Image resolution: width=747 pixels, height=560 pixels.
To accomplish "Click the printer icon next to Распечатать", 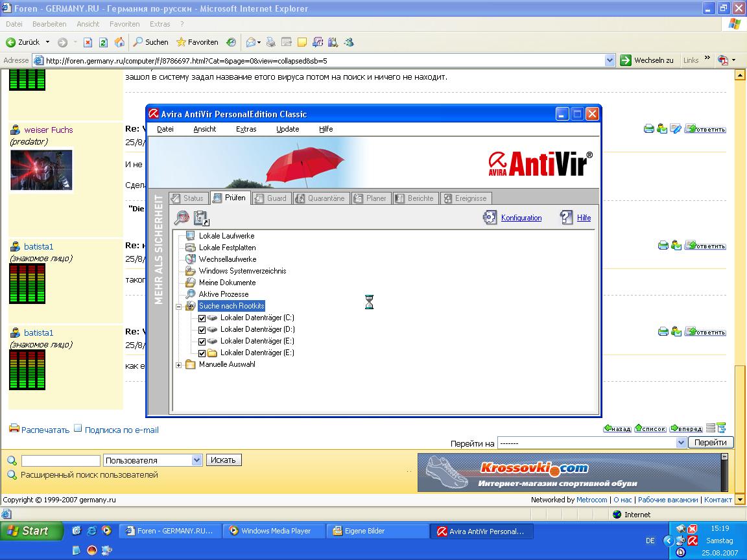I will [x=14, y=428].
